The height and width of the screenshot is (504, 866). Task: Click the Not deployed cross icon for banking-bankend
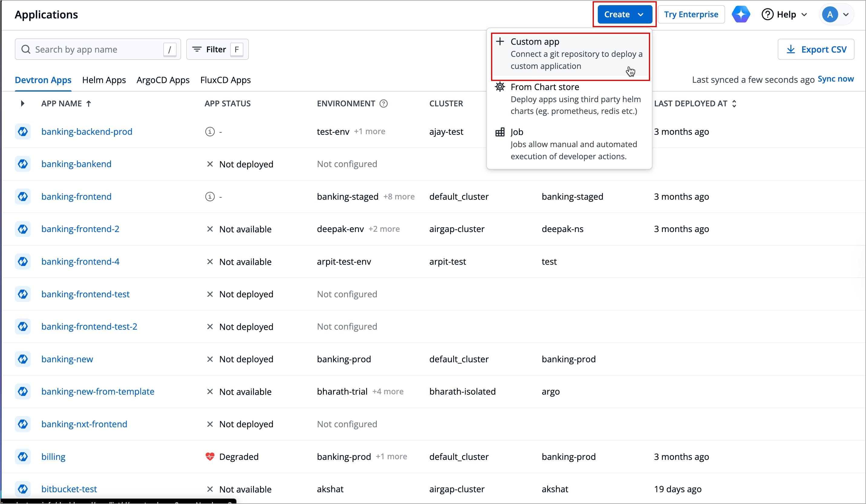coord(210,164)
